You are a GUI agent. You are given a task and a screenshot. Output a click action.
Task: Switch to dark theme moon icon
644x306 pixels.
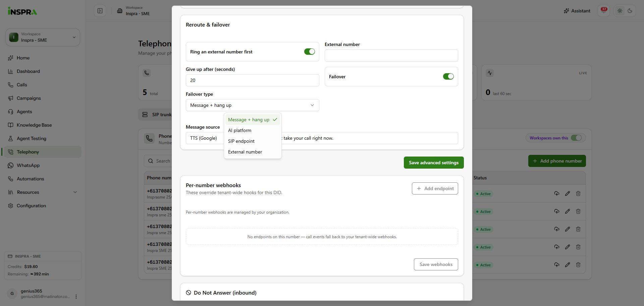click(x=630, y=11)
